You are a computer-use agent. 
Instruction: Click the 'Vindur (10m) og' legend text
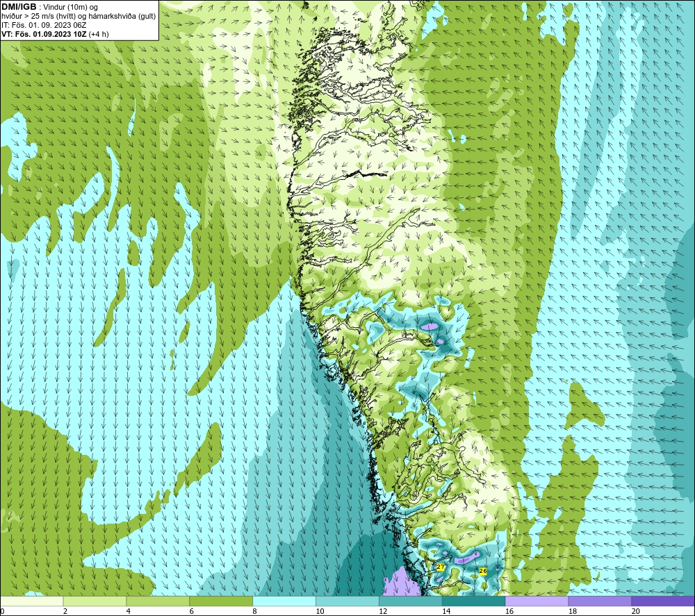click(x=70, y=8)
